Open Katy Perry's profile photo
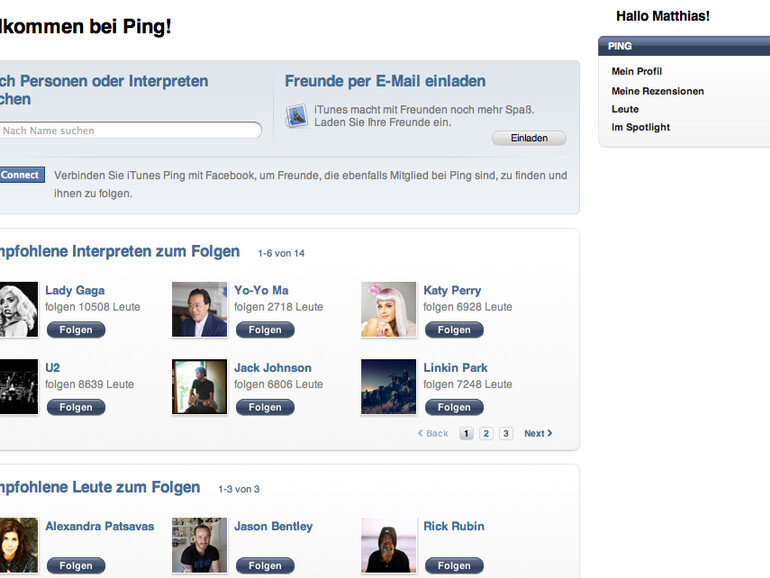 point(388,309)
